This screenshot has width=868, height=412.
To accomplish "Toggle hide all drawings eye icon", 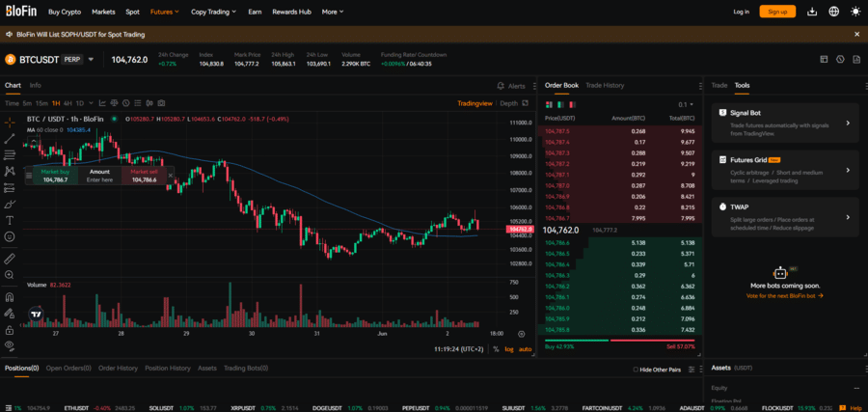I will 10,345.
